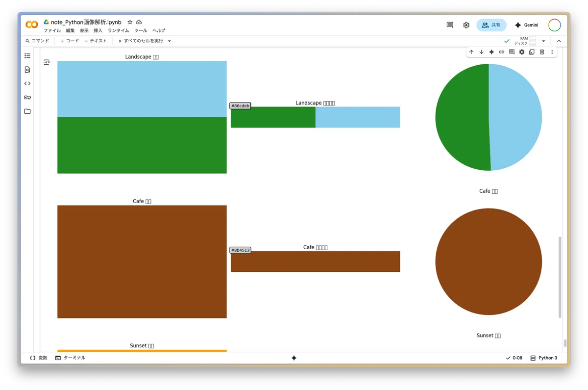588x390 pixels.
Task: Click the 共有 share button
Action: click(x=491, y=25)
